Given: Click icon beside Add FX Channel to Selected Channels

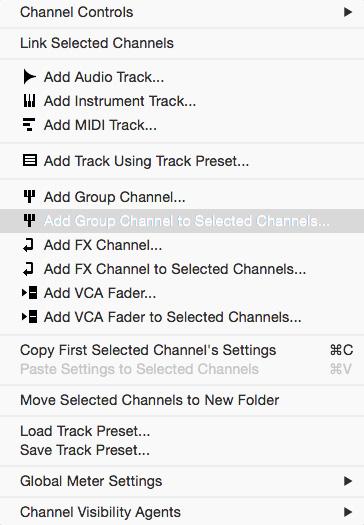Looking at the screenshot, I should tap(28, 269).
